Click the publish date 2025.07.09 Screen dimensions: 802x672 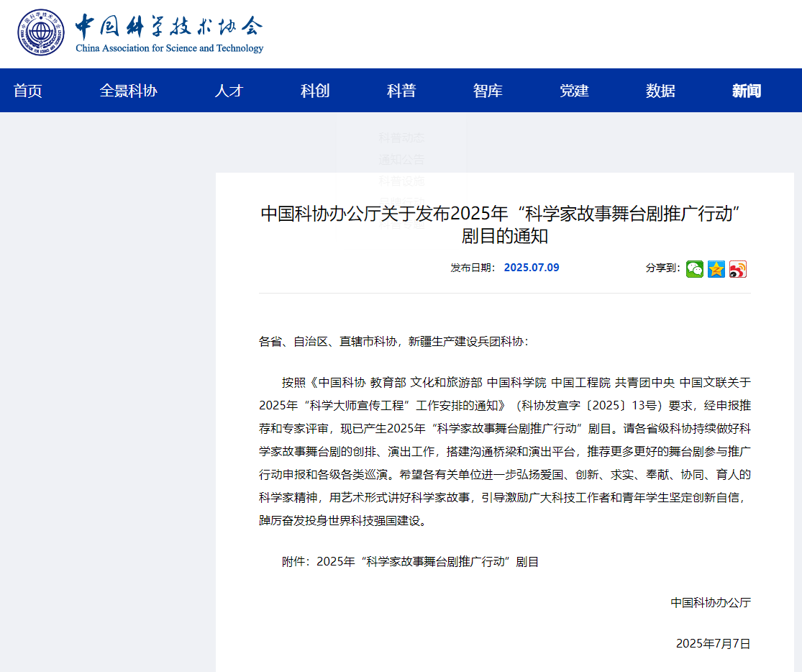531,268
